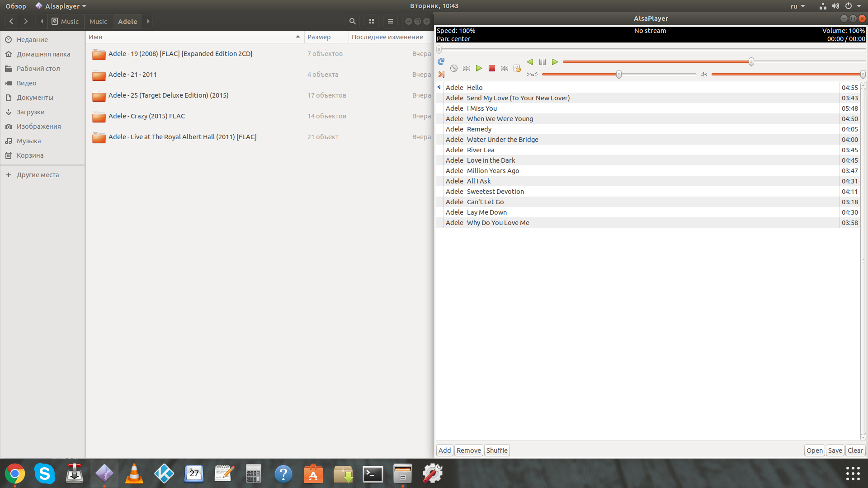The height and width of the screenshot is (488, 868).
Task: Click the CD disc icon in AlsaPlayer
Action: pos(454,68)
